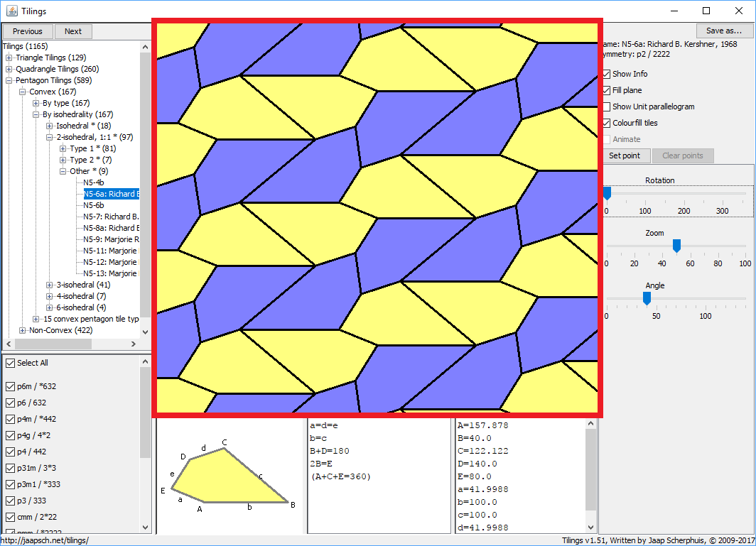Click the Next button
The height and width of the screenshot is (546, 756).
click(x=73, y=31)
